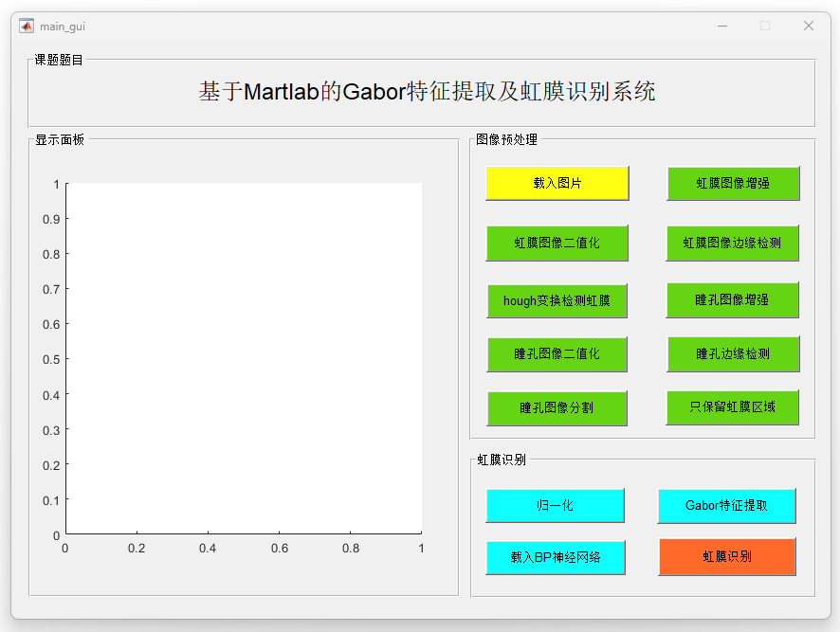
Task: Click the 瞳孔图像分割 button
Action: pos(557,408)
